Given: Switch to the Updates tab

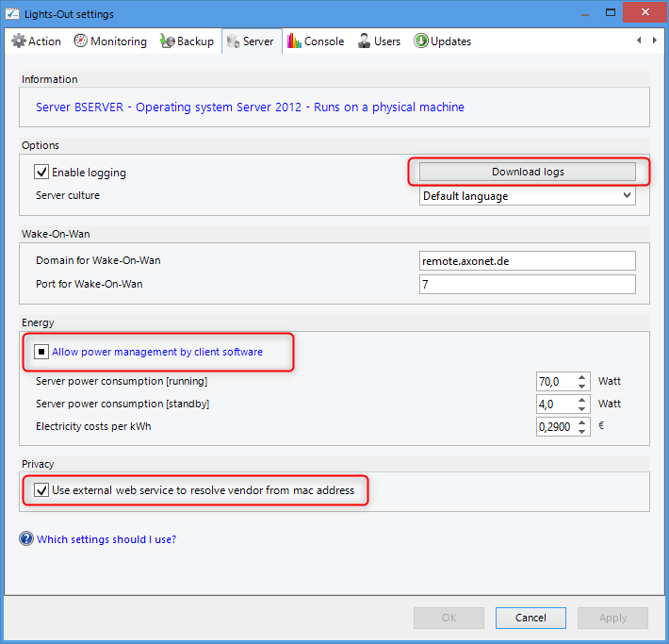Looking at the screenshot, I should [x=443, y=41].
